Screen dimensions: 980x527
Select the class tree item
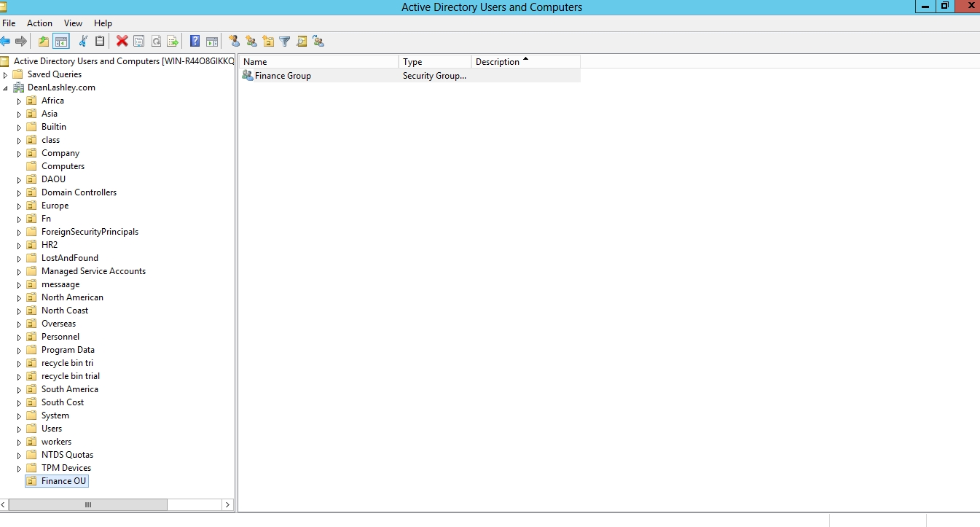[x=50, y=140]
